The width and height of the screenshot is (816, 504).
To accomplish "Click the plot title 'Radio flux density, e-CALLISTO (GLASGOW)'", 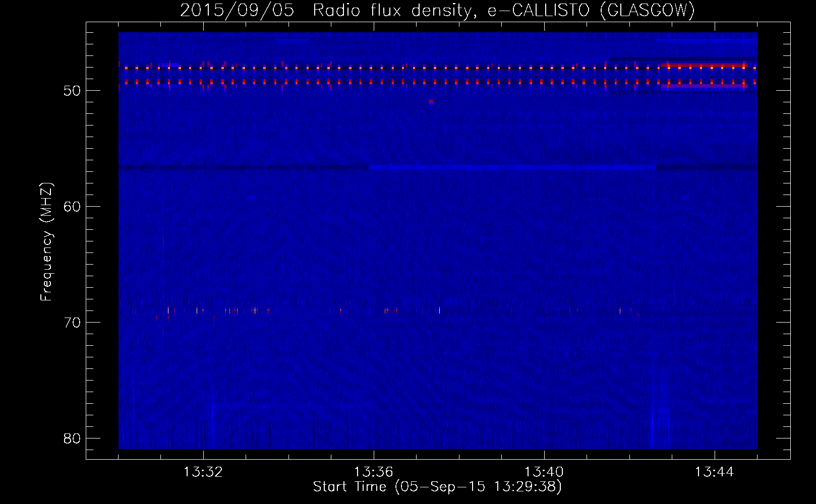I will (x=503, y=11).
